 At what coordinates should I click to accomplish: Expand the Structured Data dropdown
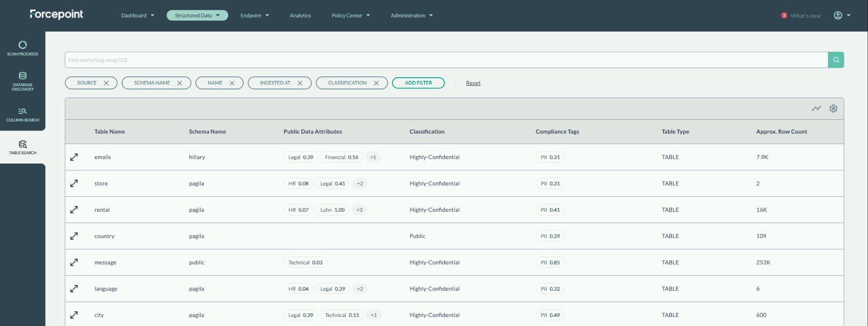point(197,15)
